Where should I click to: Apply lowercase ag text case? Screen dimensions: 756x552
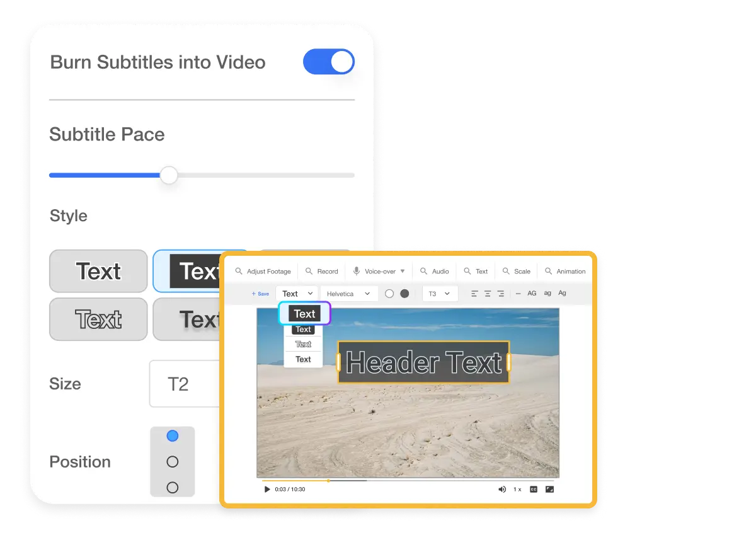point(547,294)
